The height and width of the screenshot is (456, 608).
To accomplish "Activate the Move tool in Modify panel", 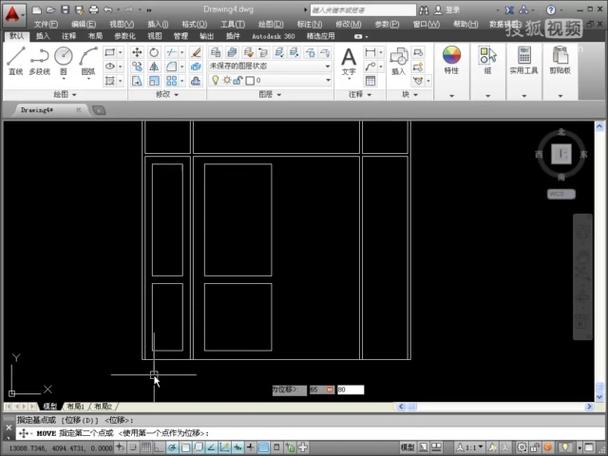I will pos(137,52).
